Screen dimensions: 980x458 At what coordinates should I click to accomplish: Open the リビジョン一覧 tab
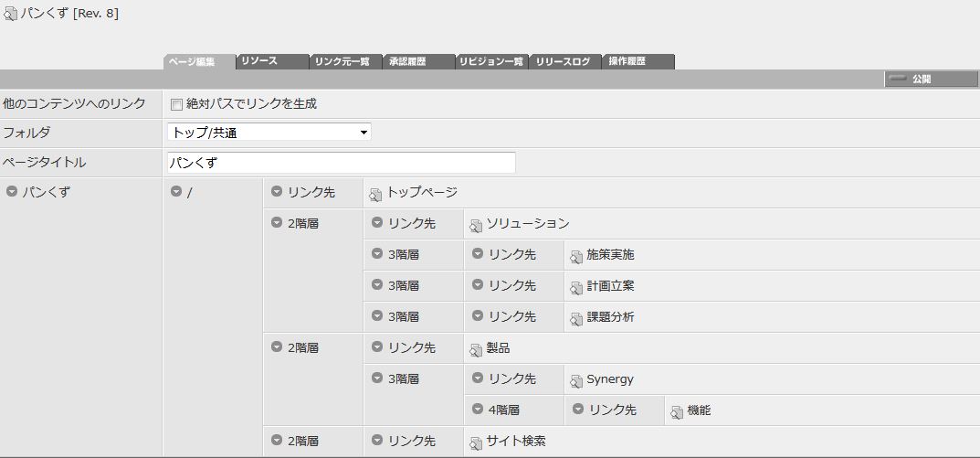click(x=491, y=61)
